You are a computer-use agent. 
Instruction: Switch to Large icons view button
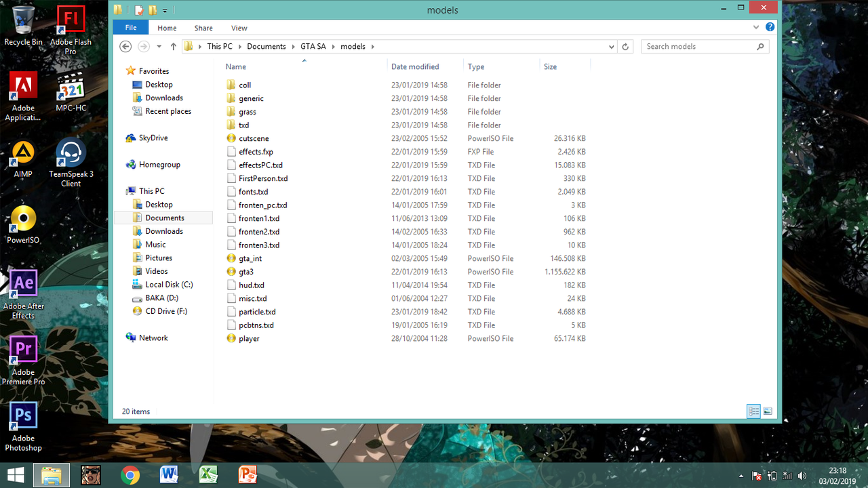(768, 411)
